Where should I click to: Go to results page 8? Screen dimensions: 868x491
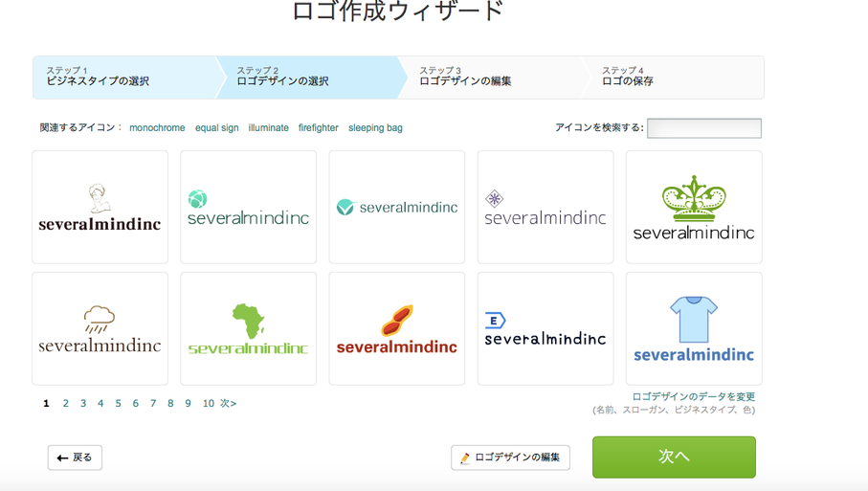point(170,404)
